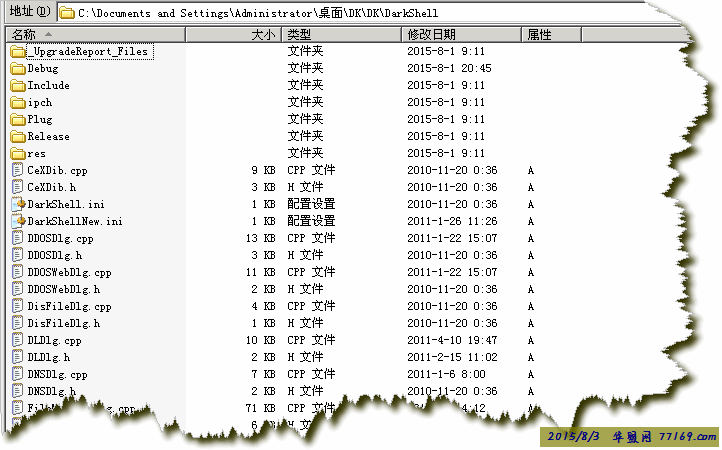Image resolution: width=722 pixels, height=450 pixels.
Task: Select file name CeXDib.h
Action: 52,187
